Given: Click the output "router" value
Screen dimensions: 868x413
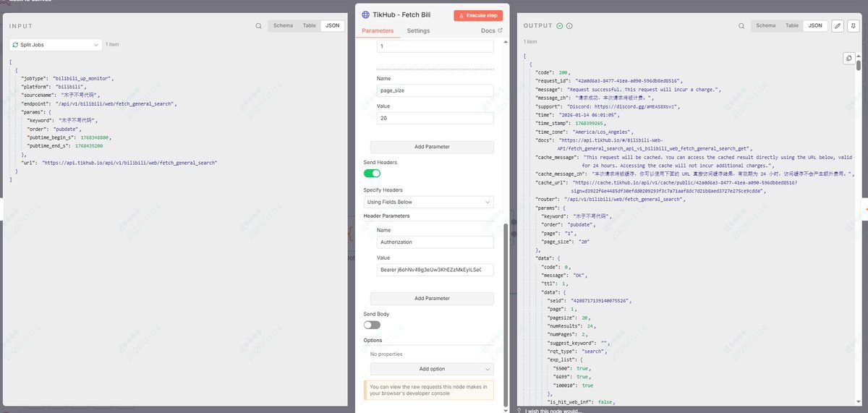Looking at the screenshot, I should (x=623, y=199).
